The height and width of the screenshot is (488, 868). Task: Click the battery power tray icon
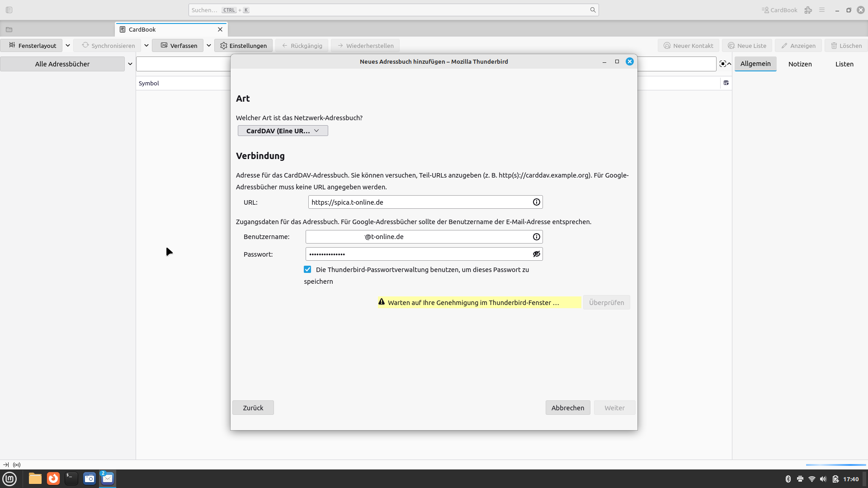pos(835,479)
